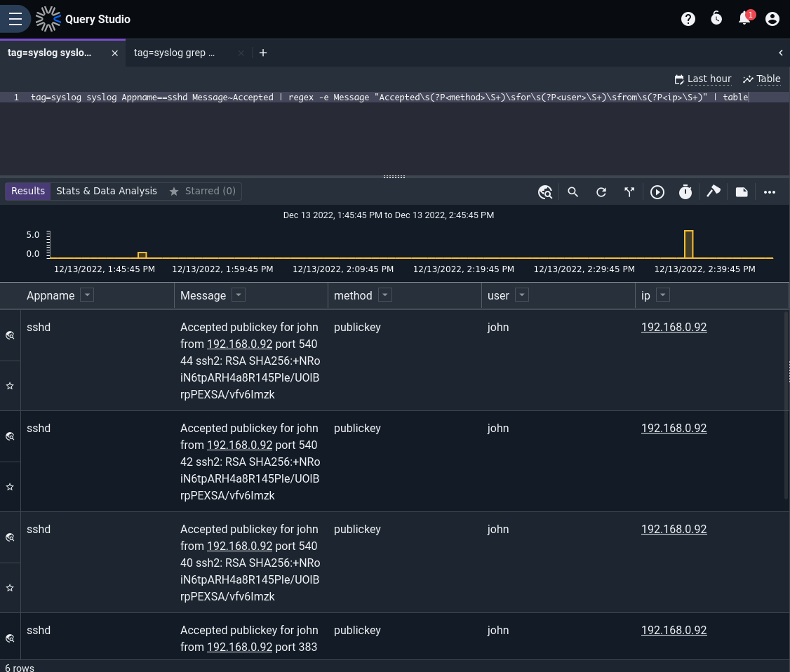This screenshot has height=672, width=790.
Task: Click the Gravwell starburst logo
Action: (x=48, y=19)
